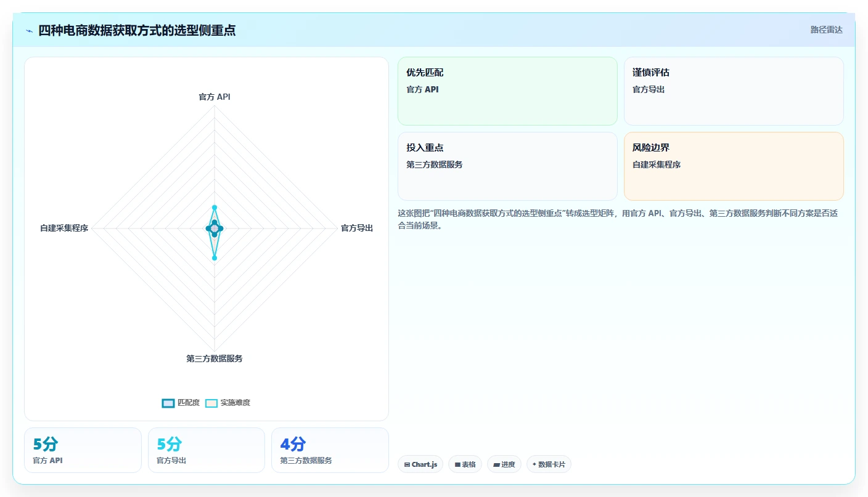Click 自建采集程序 text in 风险边界 card
Image resolution: width=868 pixels, height=497 pixels.
tap(657, 164)
